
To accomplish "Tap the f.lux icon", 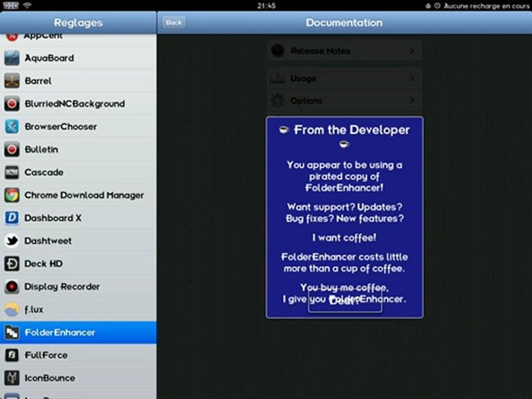I will click(12, 309).
